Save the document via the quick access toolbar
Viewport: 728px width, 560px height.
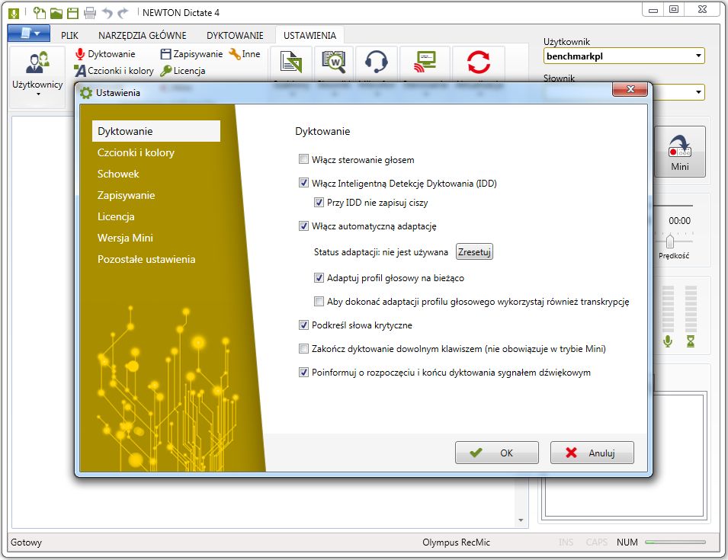point(73,13)
